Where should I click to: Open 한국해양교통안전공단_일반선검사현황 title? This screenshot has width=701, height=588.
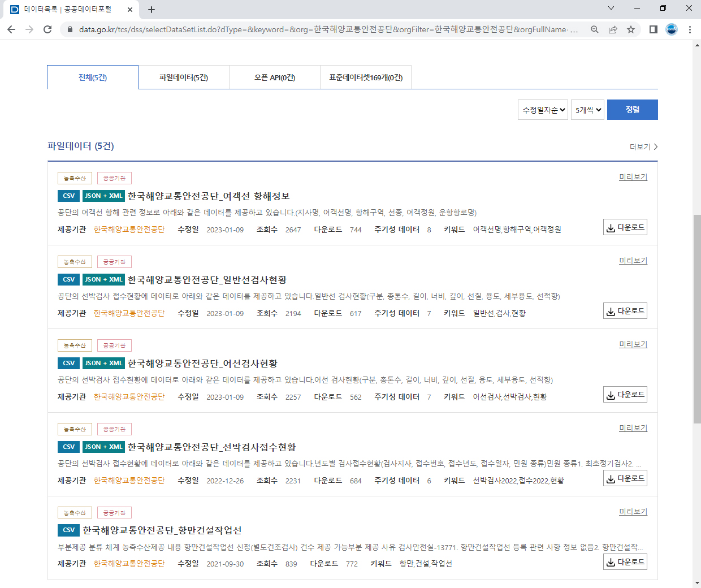[207, 280]
